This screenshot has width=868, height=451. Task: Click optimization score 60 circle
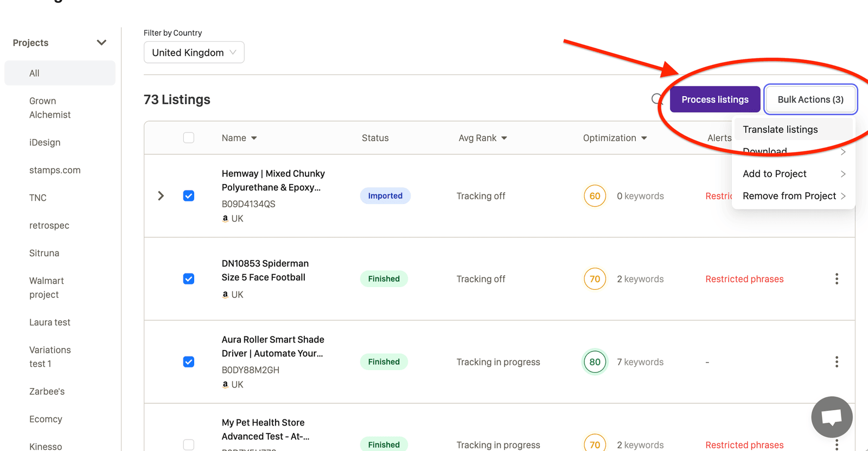coord(595,196)
